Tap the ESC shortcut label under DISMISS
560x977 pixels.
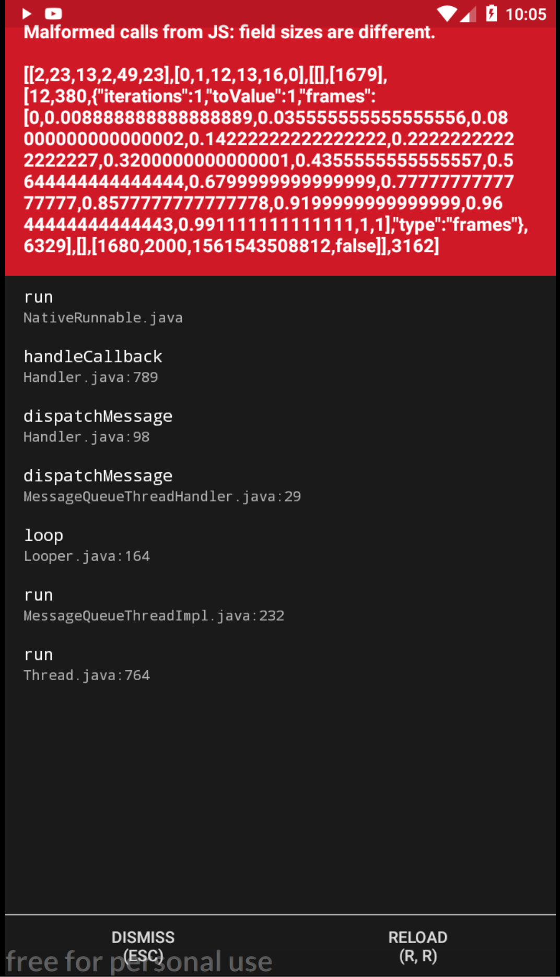click(144, 955)
